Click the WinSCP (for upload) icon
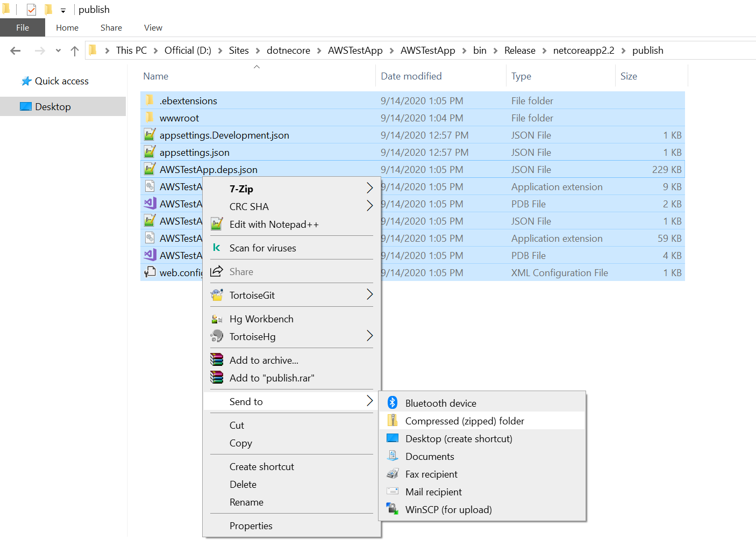 coord(393,509)
